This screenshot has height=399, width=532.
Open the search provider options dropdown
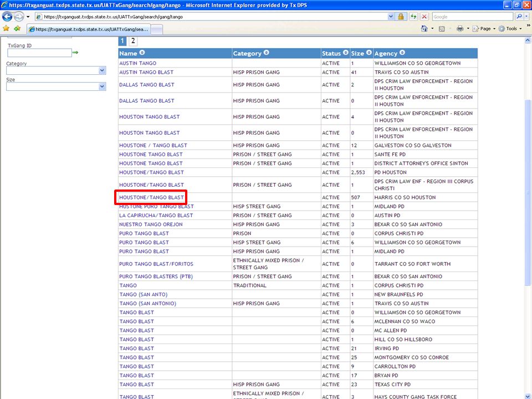pos(526,16)
